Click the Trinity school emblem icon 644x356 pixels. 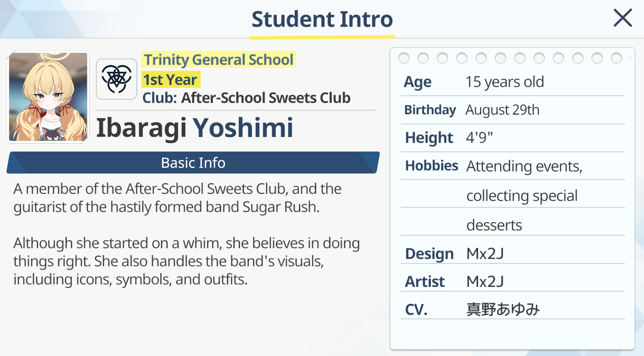click(x=117, y=79)
